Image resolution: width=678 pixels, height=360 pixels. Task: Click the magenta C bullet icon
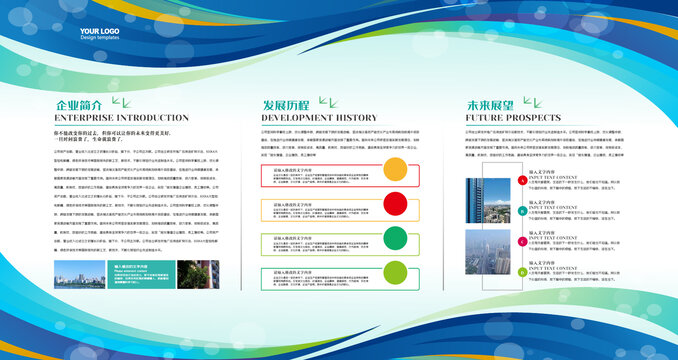pyautogui.click(x=522, y=242)
